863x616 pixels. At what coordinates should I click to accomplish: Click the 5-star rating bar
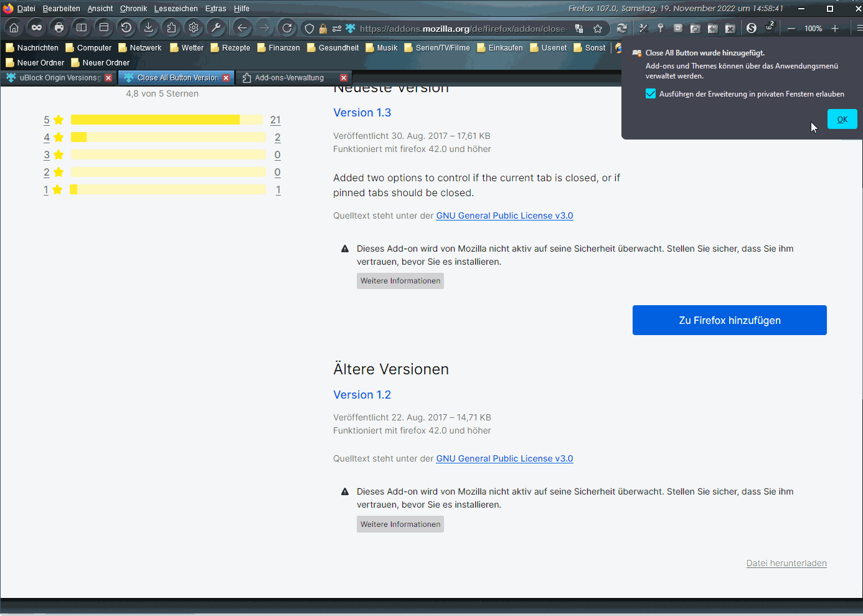click(x=167, y=120)
